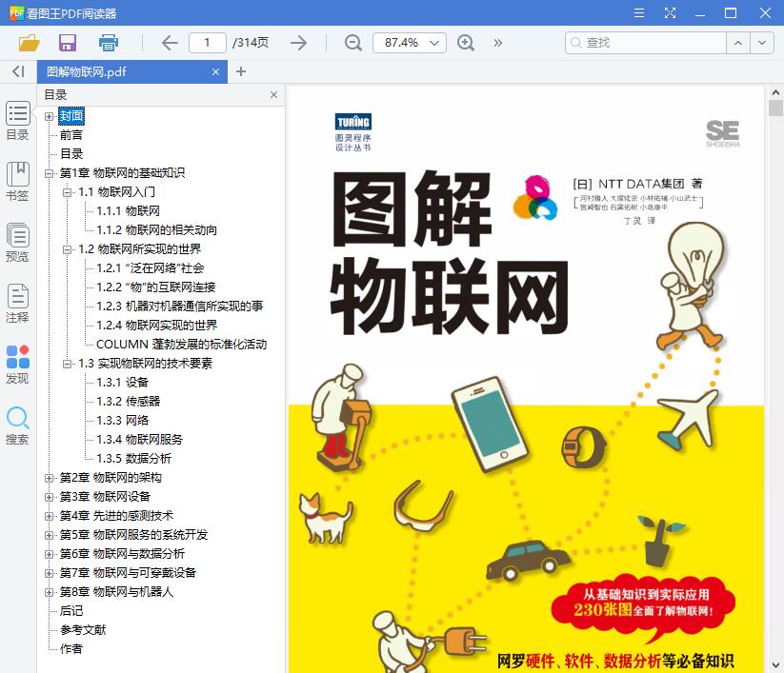
Task: Select the 封面 outline entry
Action: (x=71, y=116)
